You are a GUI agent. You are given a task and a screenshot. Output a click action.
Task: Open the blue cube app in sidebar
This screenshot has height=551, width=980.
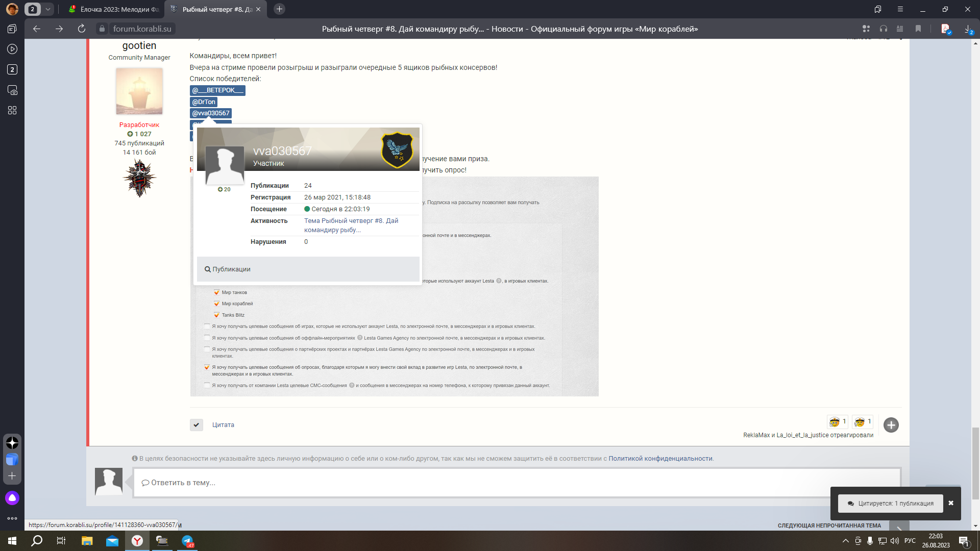[12, 459]
